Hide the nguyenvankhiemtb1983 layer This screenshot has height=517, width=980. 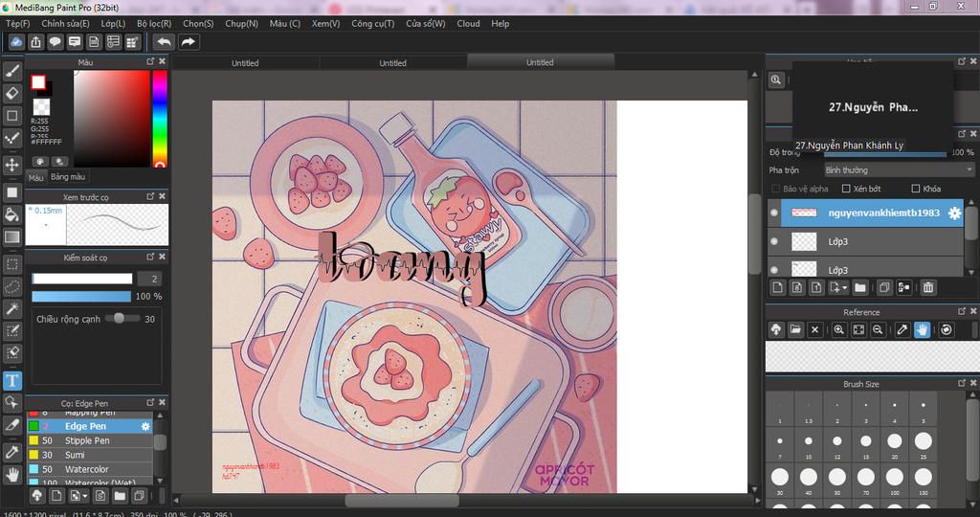[x=774, y=213]
